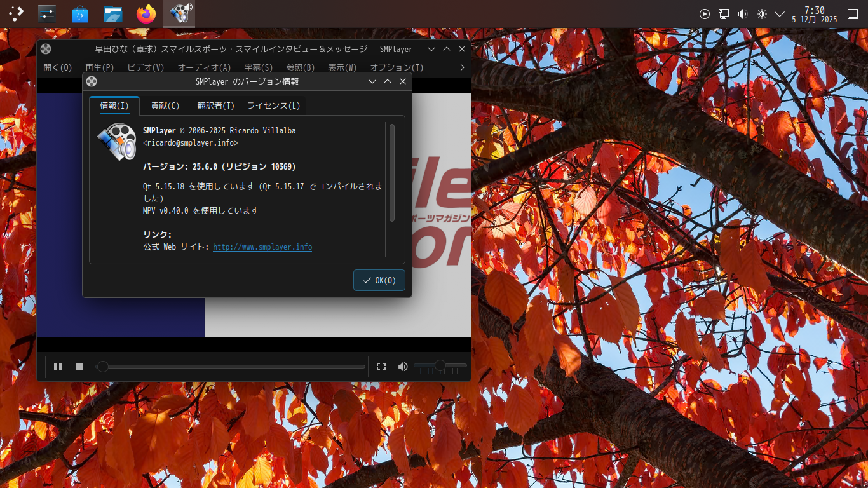The height and width of the screenshot is (488, 868).
Task: Switch to the 貢献(C) tab
Action: [165, 106]
